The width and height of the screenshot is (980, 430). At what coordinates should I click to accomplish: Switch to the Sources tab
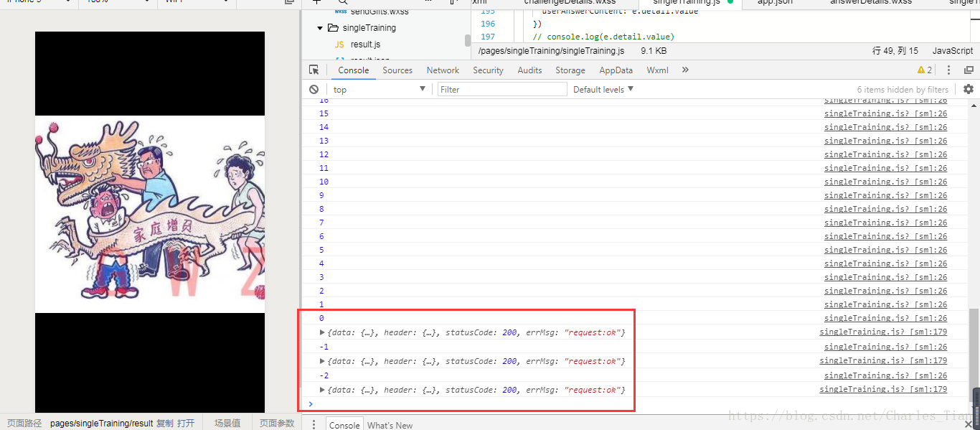(397, 70)
